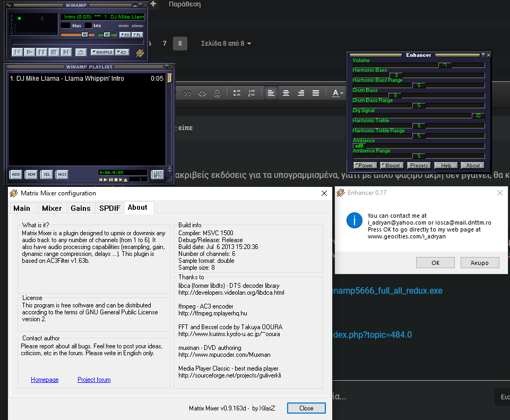
Task: Open the playlist SEL menu
Action: tap(47, 174)
